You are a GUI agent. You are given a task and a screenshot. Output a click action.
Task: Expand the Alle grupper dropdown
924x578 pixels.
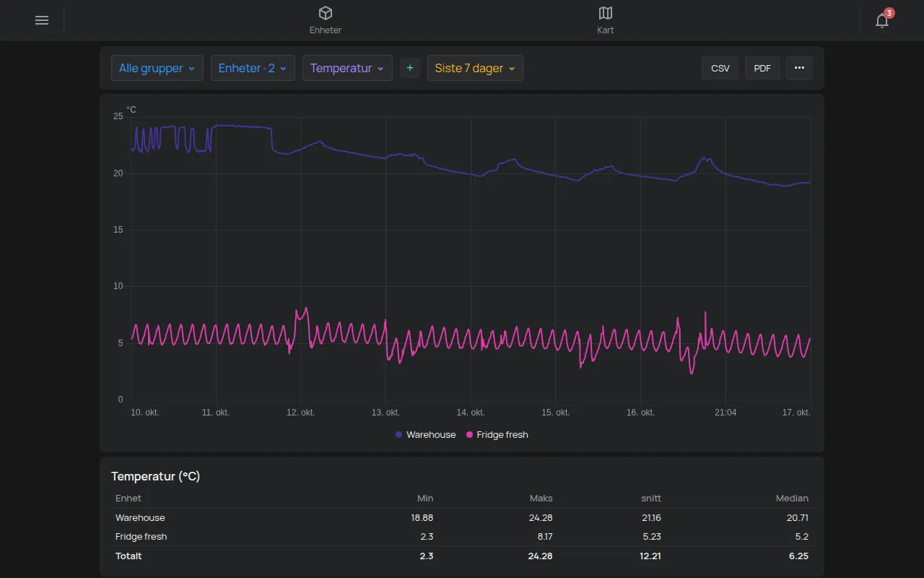[x=157, y=68]
